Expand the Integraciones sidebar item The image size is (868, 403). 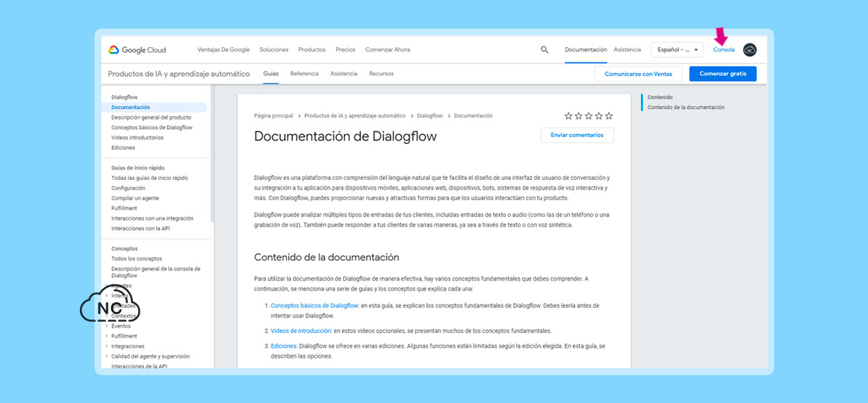107,346
